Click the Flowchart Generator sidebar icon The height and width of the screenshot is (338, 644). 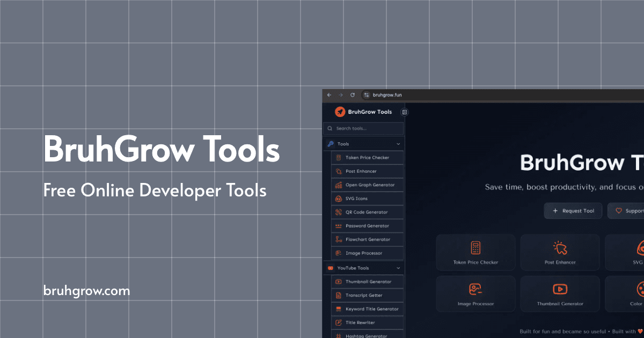tap(339, 239)
